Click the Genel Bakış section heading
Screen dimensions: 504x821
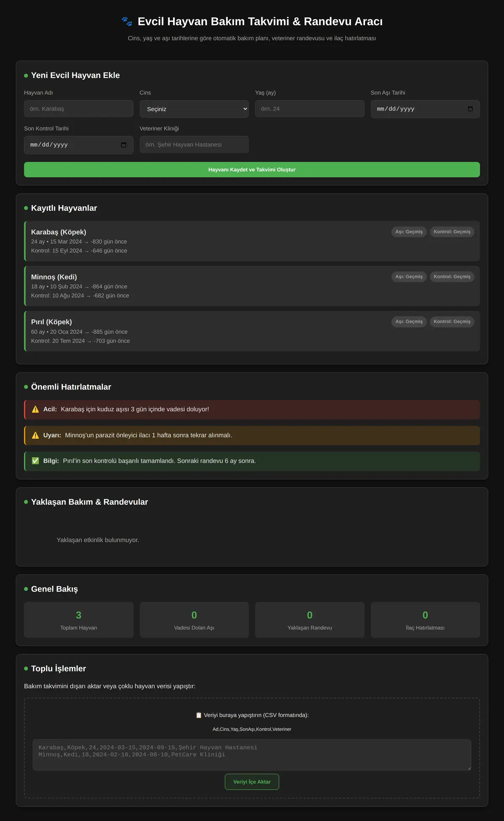click(54, 589)
